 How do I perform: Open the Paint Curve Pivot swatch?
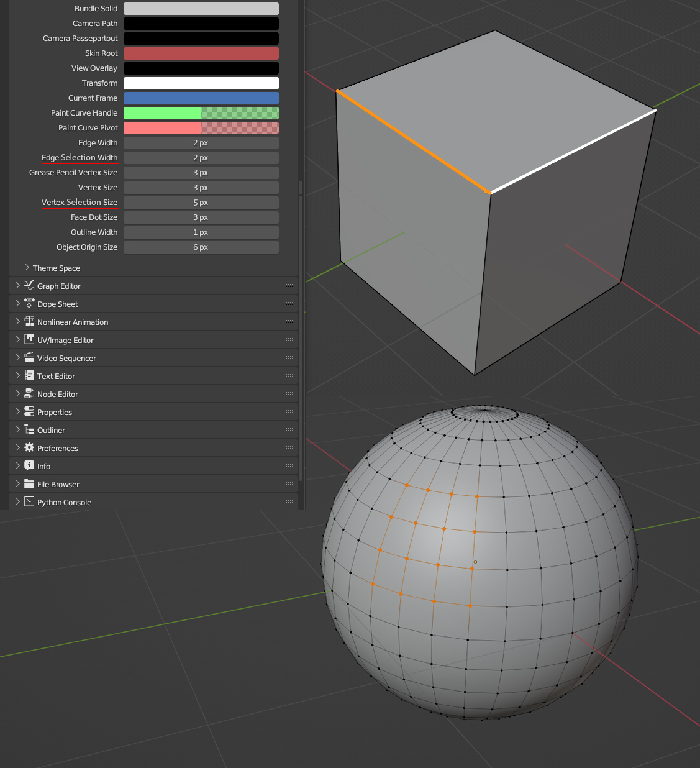[x=201, y=128]
